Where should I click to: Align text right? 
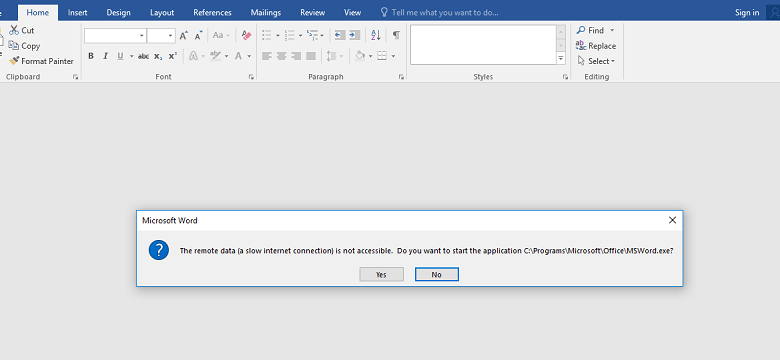[296, 56]
